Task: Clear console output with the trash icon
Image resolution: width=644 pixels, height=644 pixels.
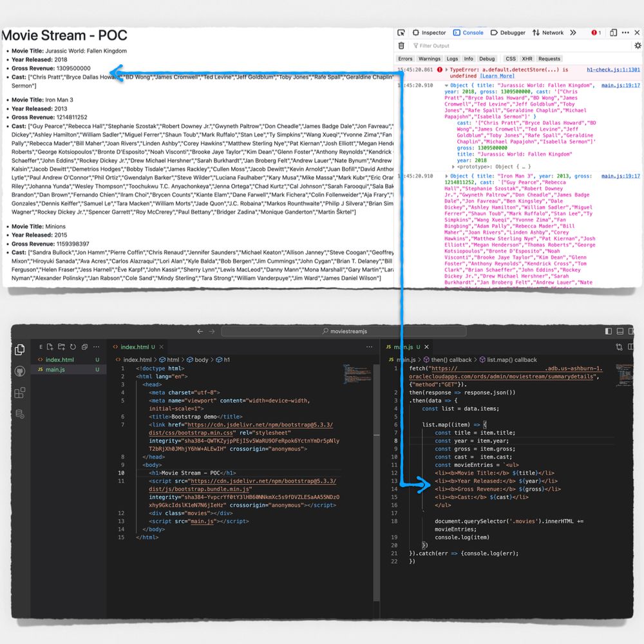Action: [x=402, y=46]
